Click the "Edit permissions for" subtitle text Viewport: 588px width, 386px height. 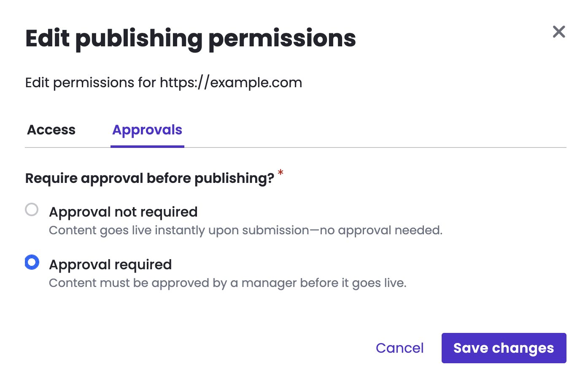(91, 83)
